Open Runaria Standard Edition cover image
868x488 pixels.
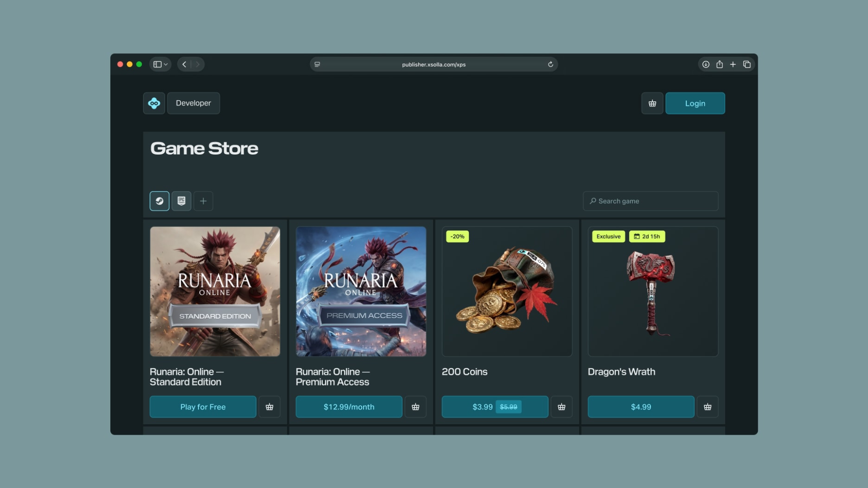215,291
